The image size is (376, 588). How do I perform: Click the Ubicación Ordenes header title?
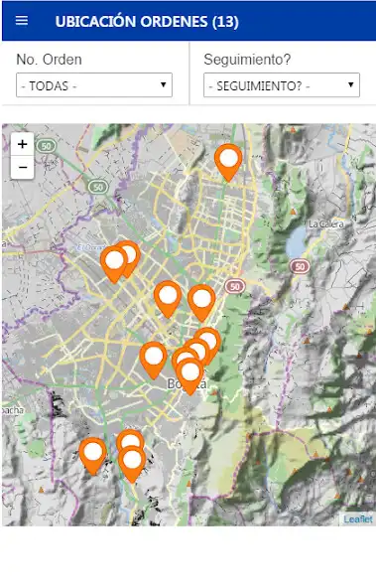[x=147, y=22]
